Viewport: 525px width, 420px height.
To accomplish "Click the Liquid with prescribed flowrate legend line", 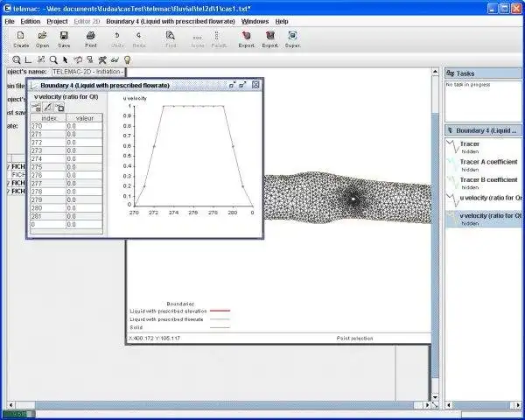I will tap(220, 319).
